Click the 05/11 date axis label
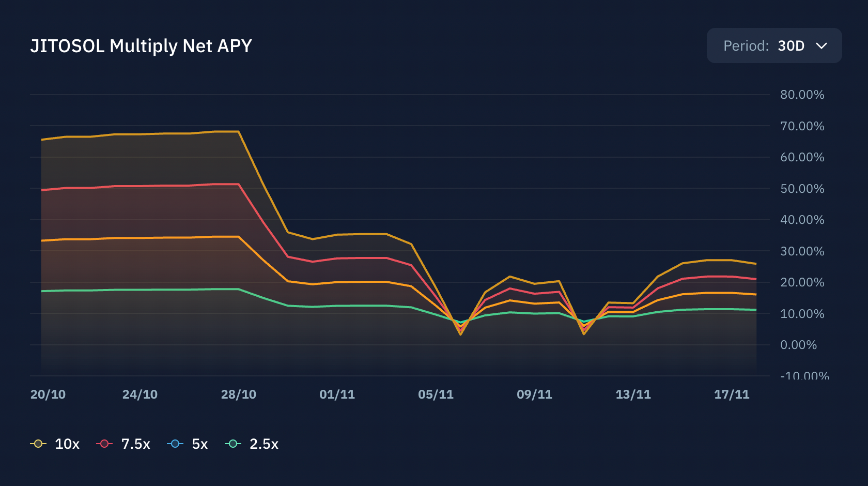The width and height of the screenshot is (868, 486). [x=436, y=394]
